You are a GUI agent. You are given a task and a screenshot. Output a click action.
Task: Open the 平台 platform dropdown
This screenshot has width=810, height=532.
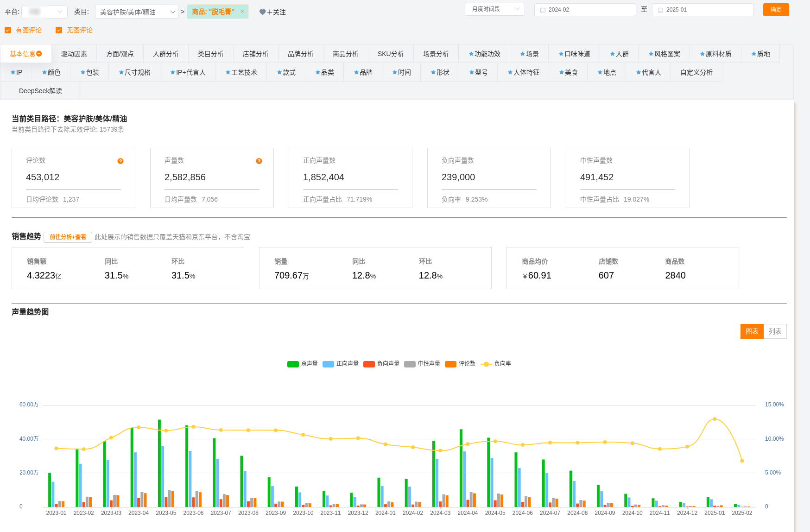[44, 12]
